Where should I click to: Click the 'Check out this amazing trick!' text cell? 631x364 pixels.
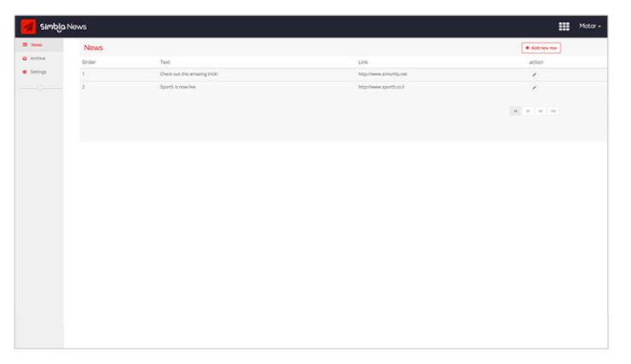click(x=188, y=74)
